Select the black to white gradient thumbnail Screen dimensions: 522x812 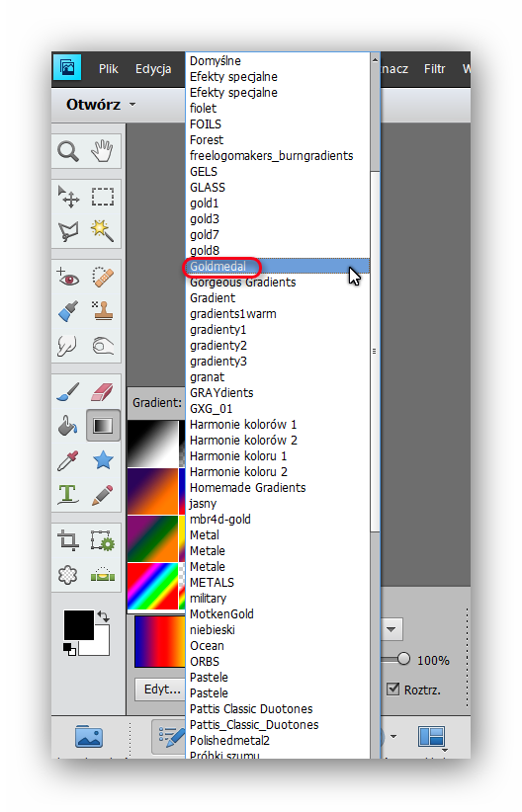(x=152, y=444)
